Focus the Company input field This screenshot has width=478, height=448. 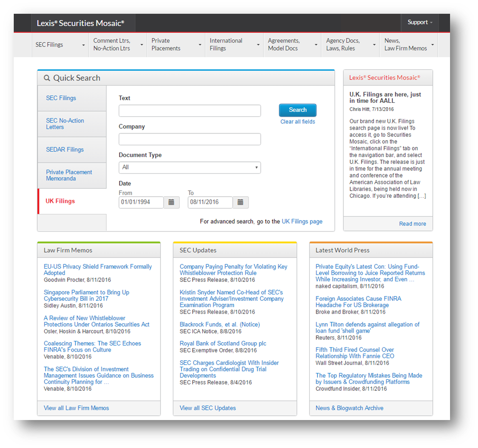pyautogui.click(x=190, y=139)
